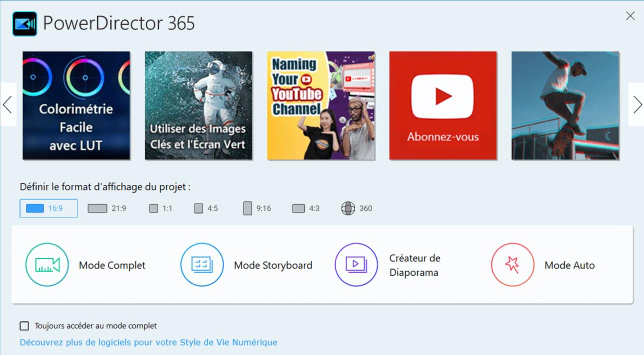Click the Mode Auto label
644x355 pixels.
click(569, 265)
